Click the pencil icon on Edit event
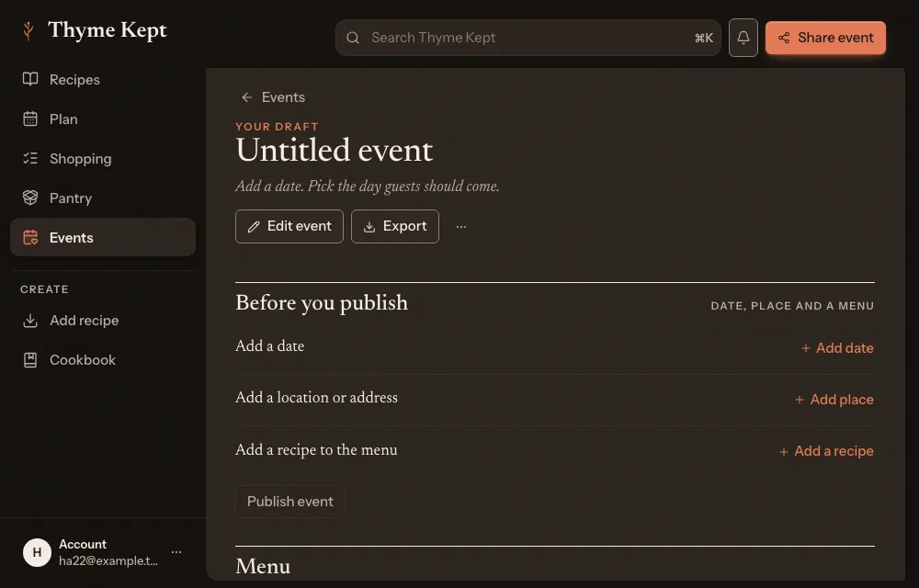This screenshot has width=919, height=588. coord(254,227)
